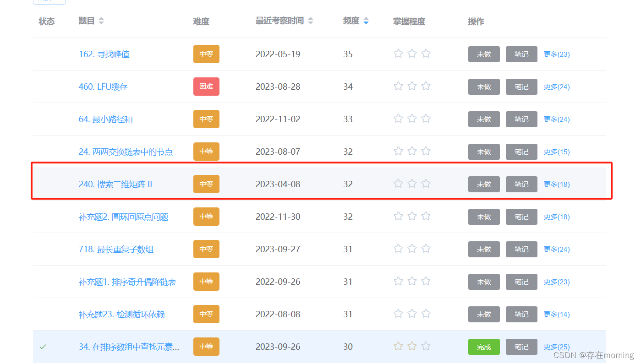
Task: Toggle 未做 status for 460. LFU缓存
Action: [484, 87]
